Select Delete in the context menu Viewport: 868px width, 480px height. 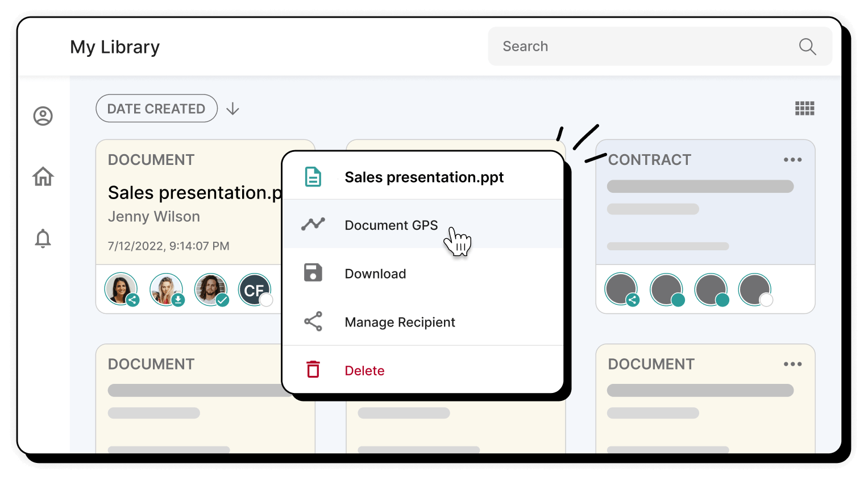click(x=364, y=370)
